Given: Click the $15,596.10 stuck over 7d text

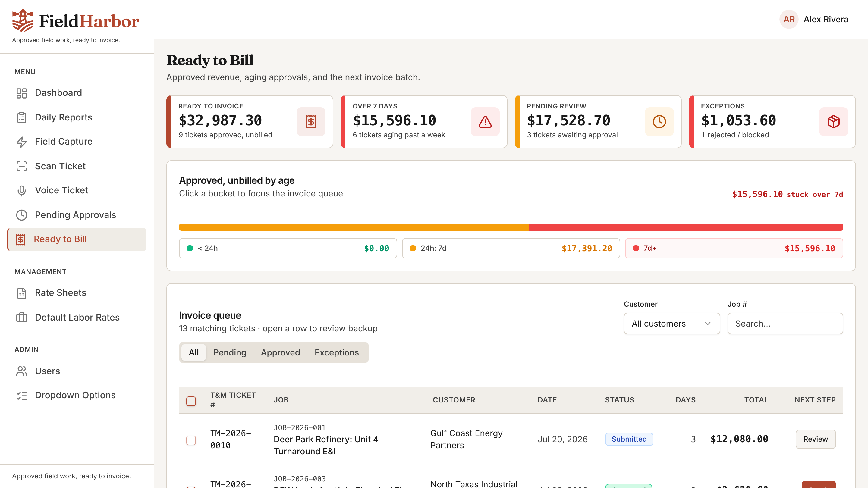Looking at the screenshot, I should click(788, 194).
